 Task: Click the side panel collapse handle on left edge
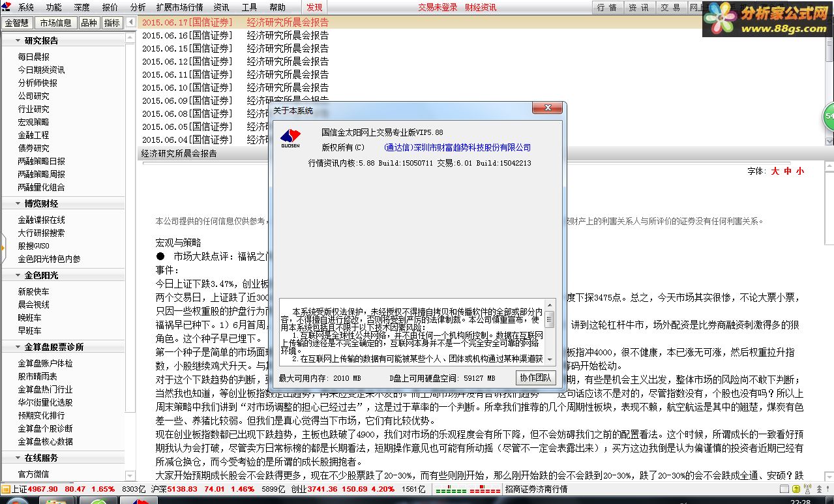3,247
